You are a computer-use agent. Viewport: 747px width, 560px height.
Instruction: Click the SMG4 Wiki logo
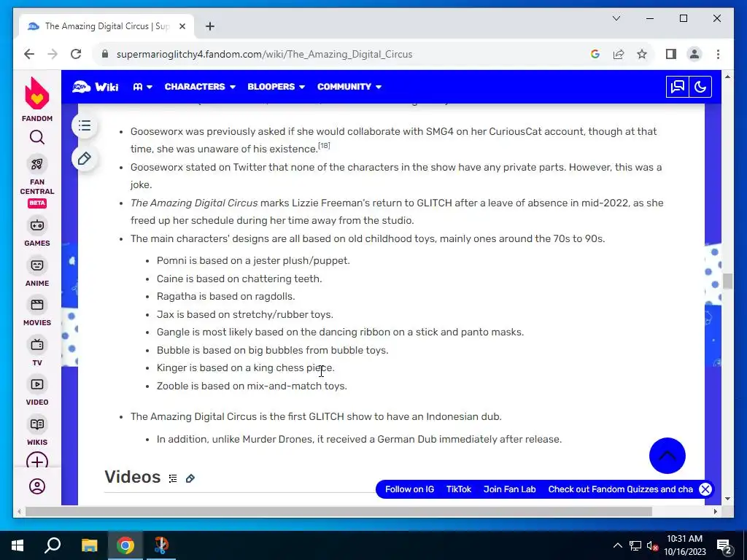(x=96, y=87)
